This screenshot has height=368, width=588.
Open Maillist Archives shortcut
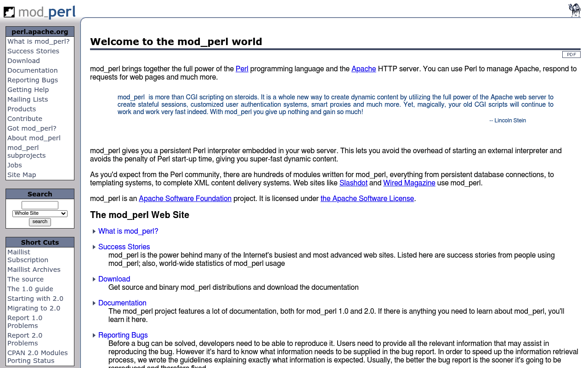[34, 270]
